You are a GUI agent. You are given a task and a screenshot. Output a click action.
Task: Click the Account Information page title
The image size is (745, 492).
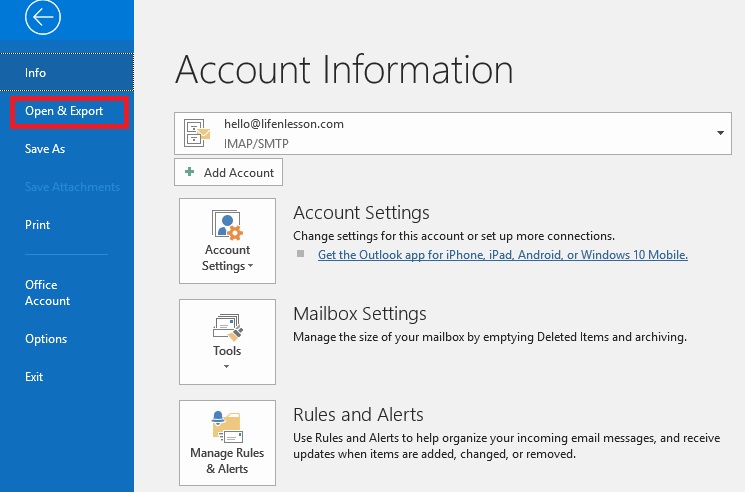pyautogui.click(x=344, y=70)
